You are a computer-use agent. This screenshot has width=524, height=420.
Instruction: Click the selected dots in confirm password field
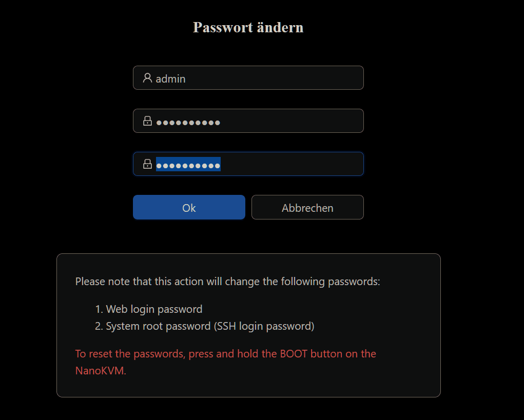(188, 165)
